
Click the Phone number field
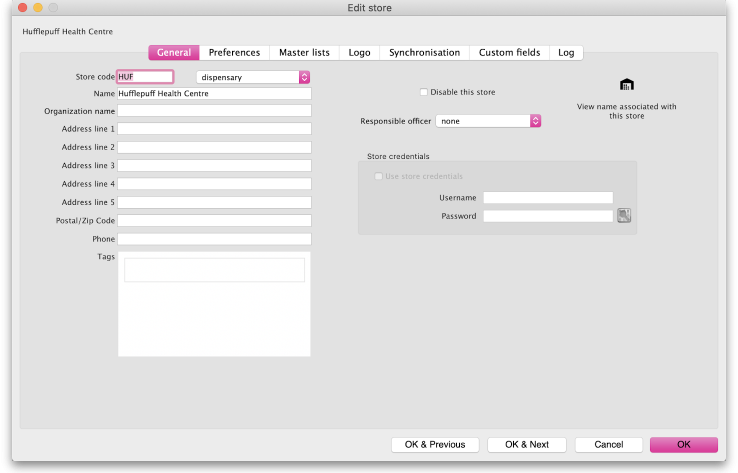[214, 239]
